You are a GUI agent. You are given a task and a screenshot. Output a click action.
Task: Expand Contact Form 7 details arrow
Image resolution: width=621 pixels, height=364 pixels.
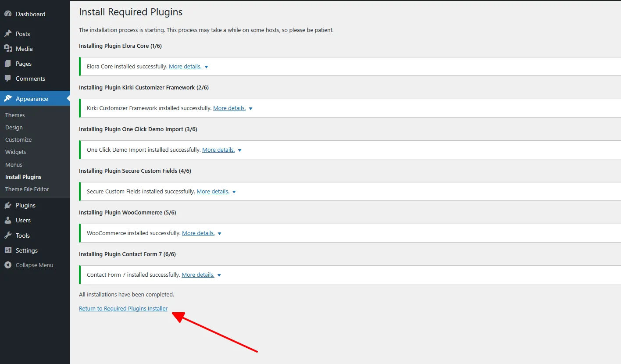219,275
